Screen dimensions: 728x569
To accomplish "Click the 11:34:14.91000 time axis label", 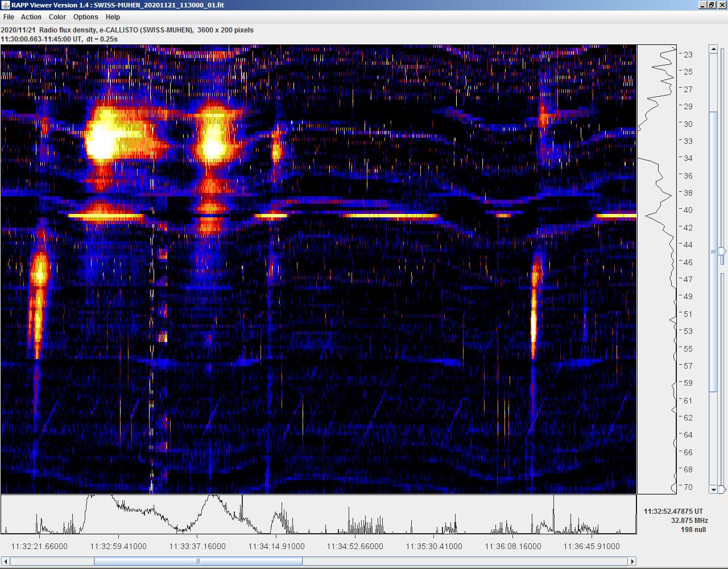I will pyautogui.click(x=276, y=546).
